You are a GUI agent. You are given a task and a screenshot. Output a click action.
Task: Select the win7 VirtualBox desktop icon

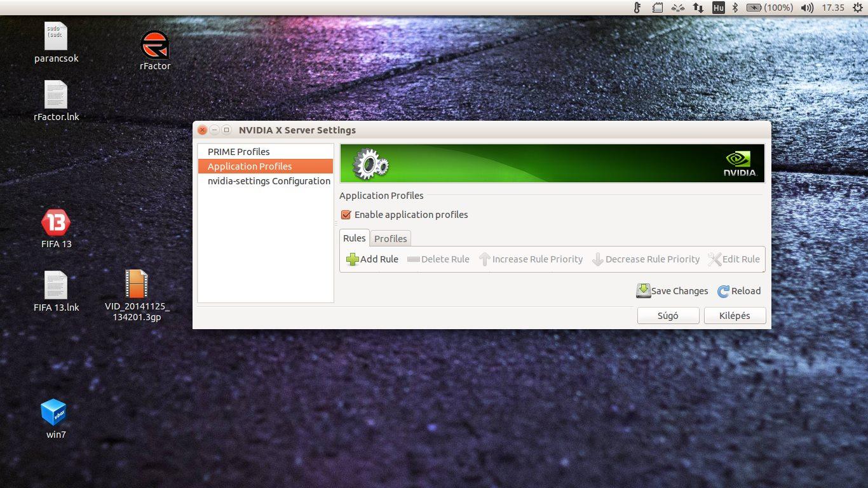(x=55, y=419)
